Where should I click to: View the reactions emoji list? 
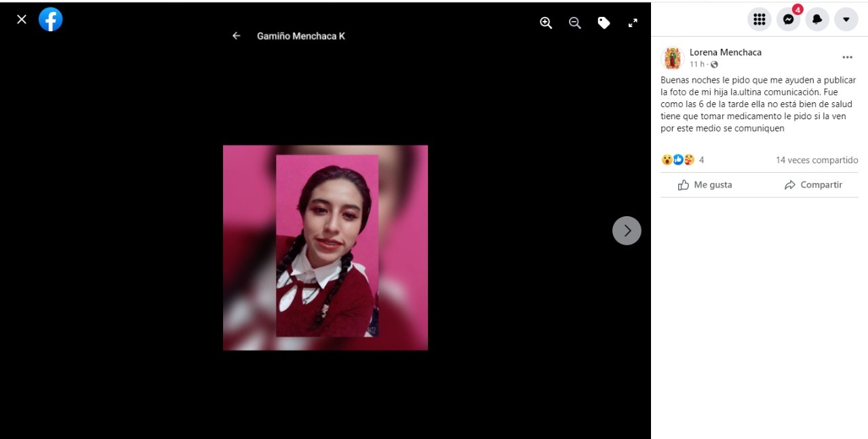click(x=678, y=160)
